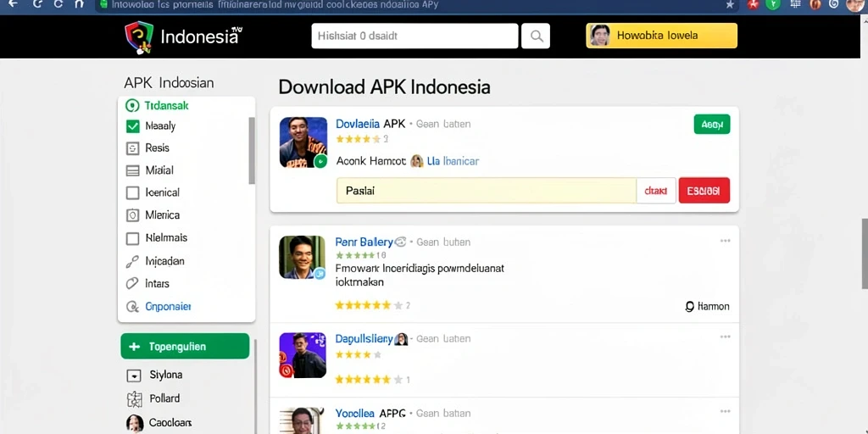This screenshot has height=434, width=868.
Task: Select the Mialal list icon entry
Action: point(132,170)
